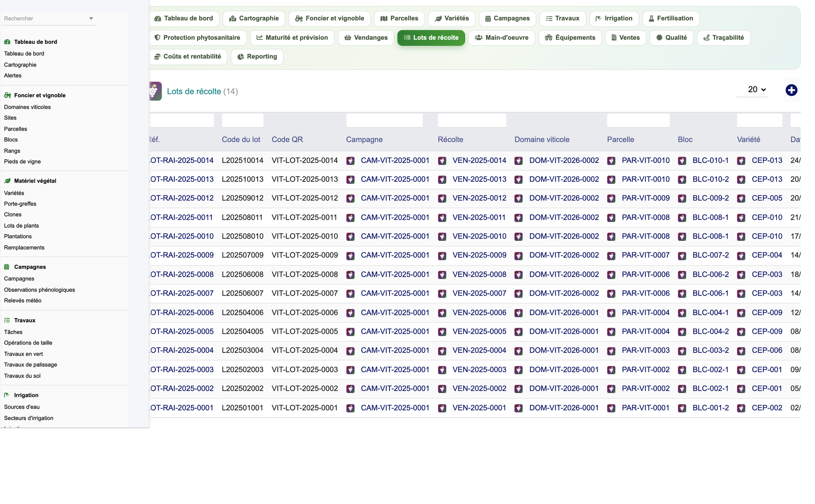Click the Tableau de bord sidebar gauge icon
This screenshot has height=504, width=815.
7,42
